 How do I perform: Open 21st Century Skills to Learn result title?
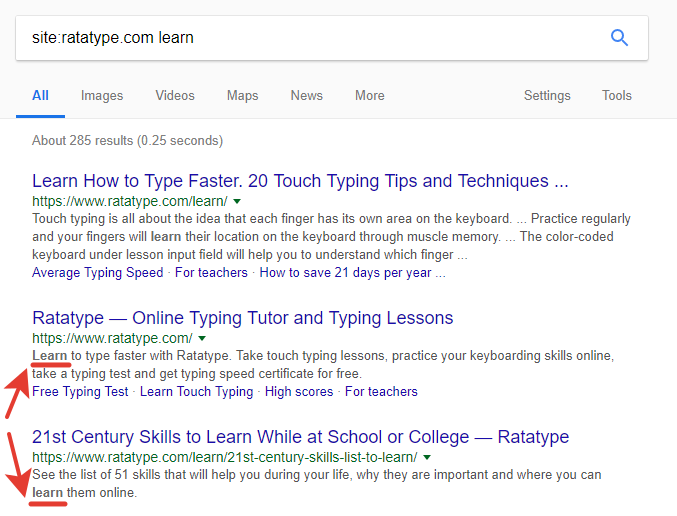point(301,437)
